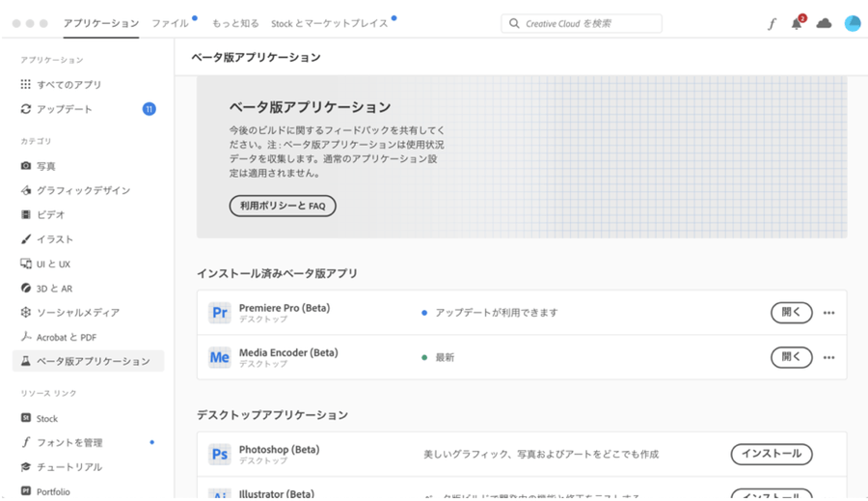Click the Illustrator (Beta) app name
The width and height of the screenshot is (868, 501).
coord(277,493)
